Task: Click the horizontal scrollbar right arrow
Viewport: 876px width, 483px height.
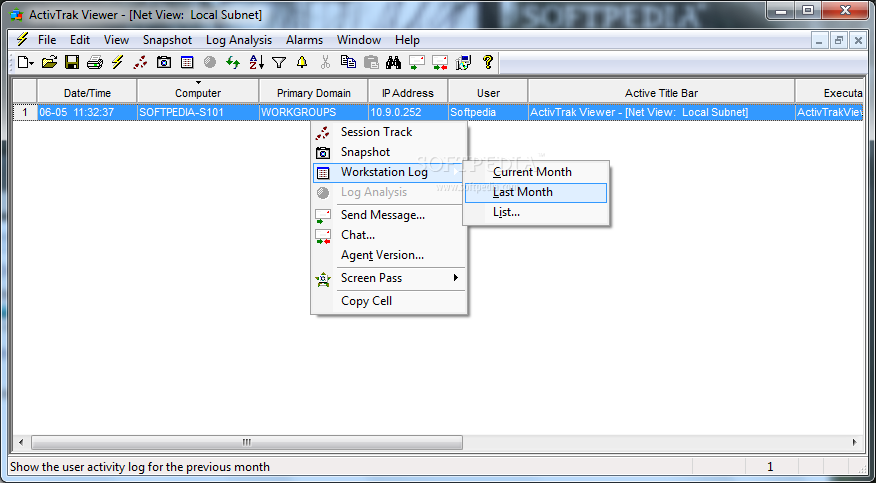Action: coord(855,442)
